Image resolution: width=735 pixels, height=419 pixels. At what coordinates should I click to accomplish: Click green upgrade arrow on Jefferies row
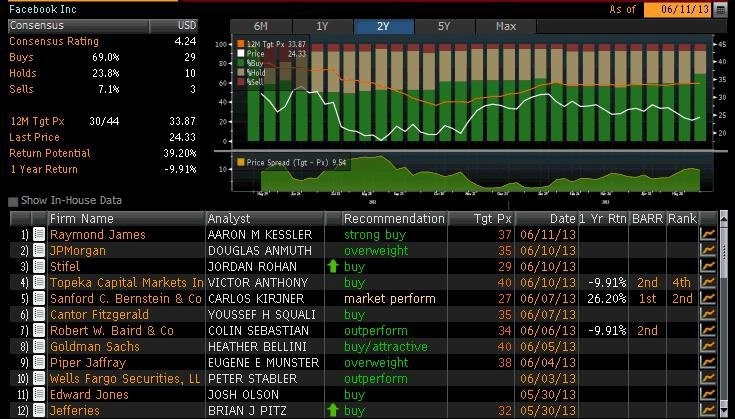pyautogui.click(x=333, y=410)
